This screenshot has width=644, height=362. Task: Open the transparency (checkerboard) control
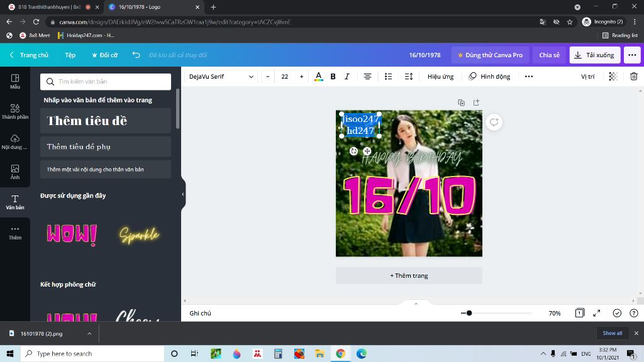click(612, 76)
